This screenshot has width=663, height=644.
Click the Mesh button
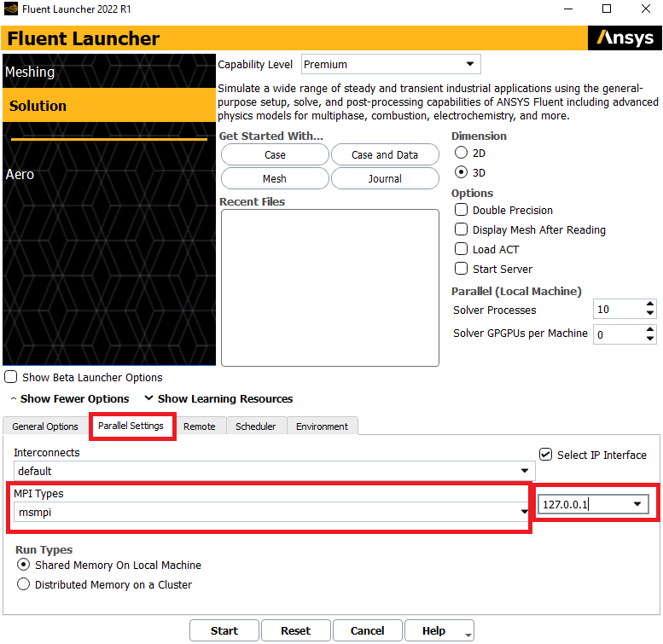click(275, 178)
